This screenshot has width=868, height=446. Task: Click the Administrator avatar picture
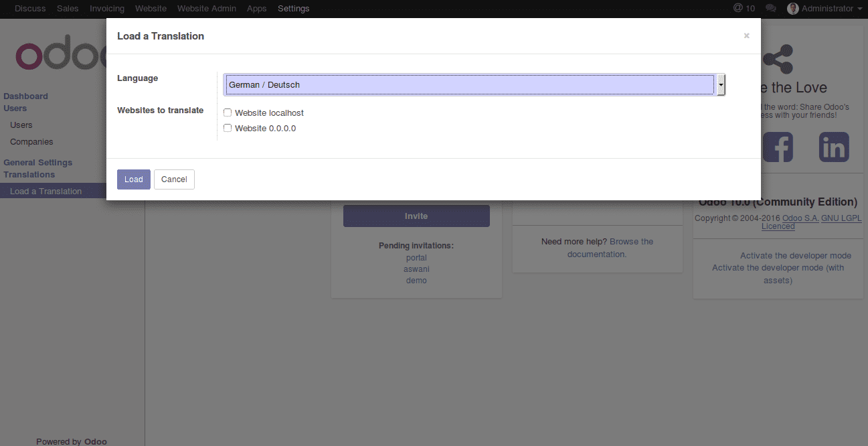(793, 9)
